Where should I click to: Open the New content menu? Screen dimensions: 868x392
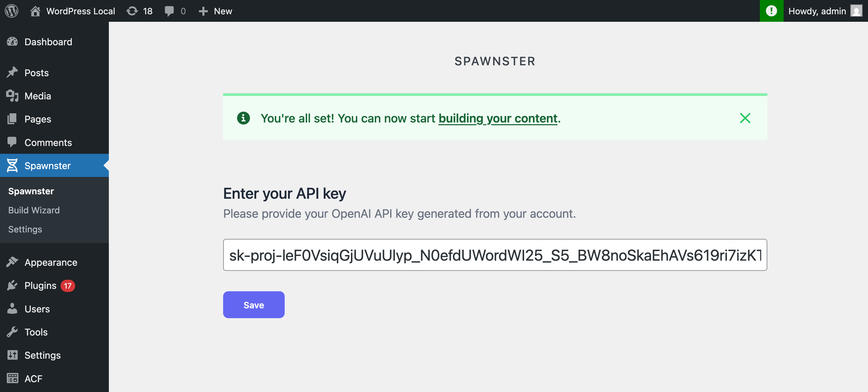(216, 11)
